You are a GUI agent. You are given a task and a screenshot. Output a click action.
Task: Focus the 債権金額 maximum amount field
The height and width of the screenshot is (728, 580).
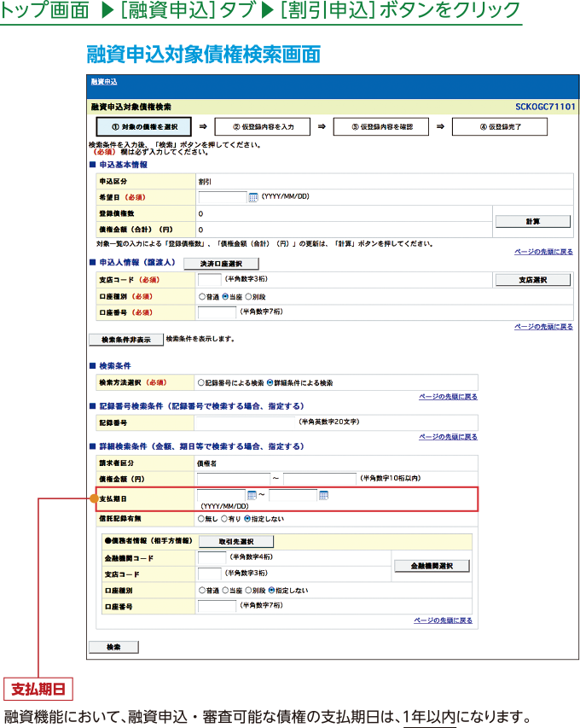pos(320,479)
